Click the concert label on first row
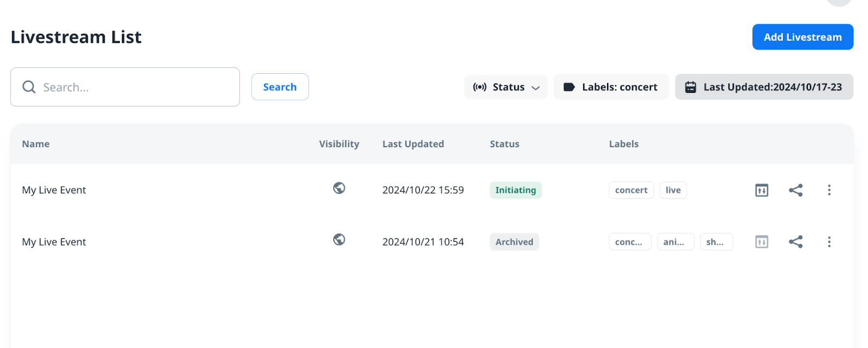This screenshot has height=348, width=868. tap(631, 190)
